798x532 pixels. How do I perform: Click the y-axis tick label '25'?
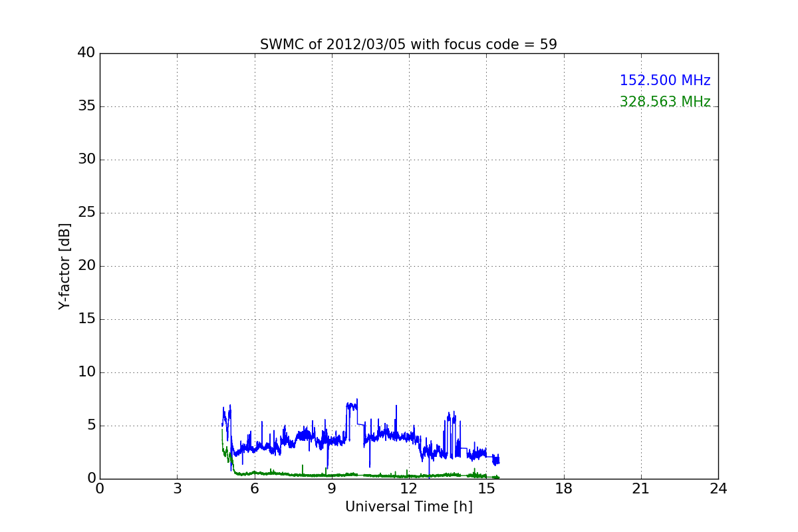86,213
